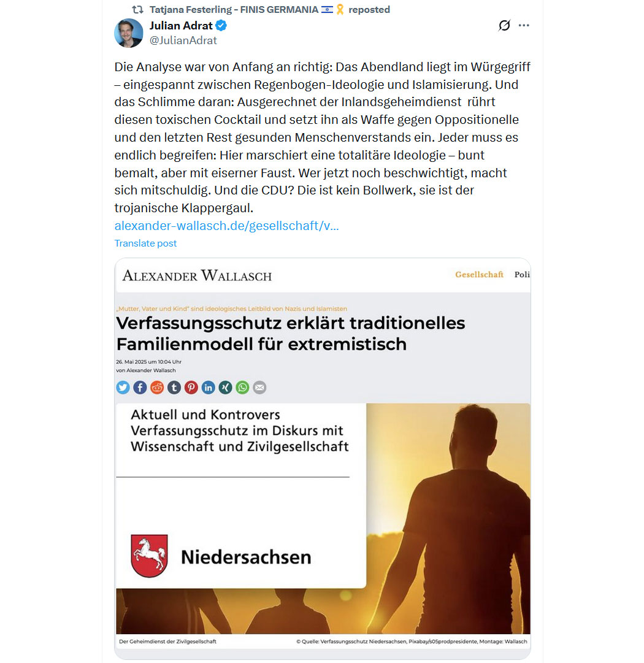The height and width of the screenshot is (663, 644).
Task: Share the article via Reddit icon
Action: click(157, 388)
